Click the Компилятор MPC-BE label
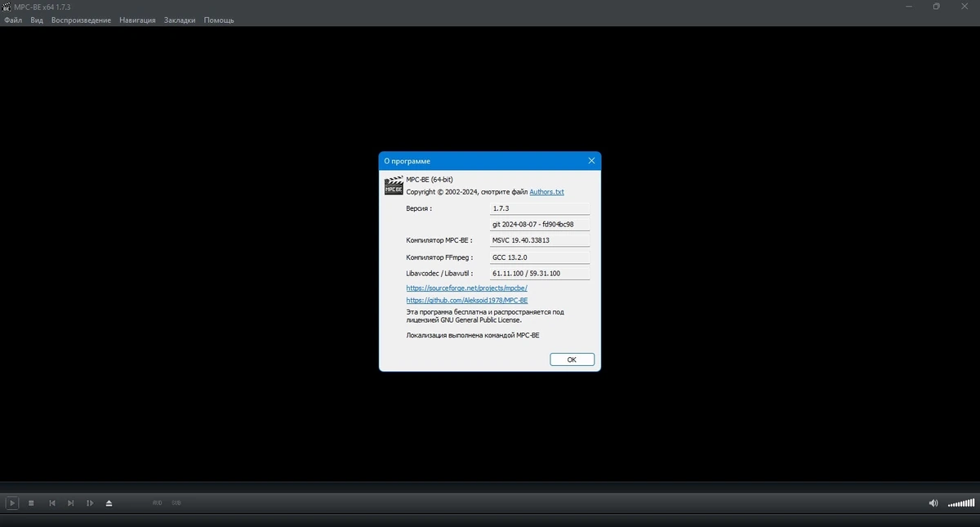 coord(439,240)
